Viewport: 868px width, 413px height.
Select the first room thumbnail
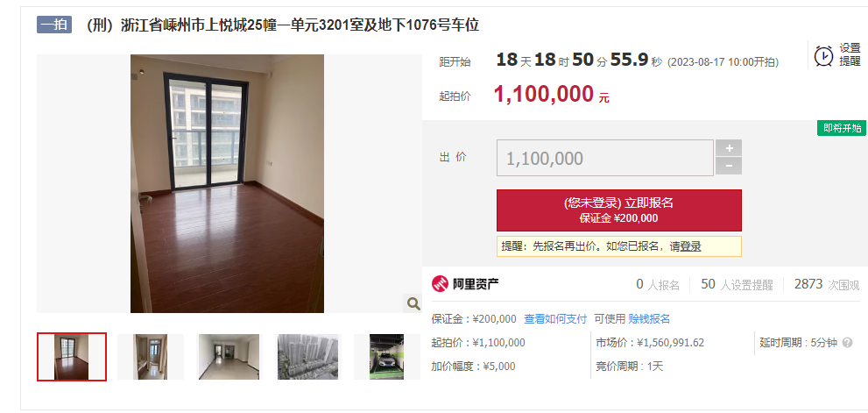(x=72, y=357)
